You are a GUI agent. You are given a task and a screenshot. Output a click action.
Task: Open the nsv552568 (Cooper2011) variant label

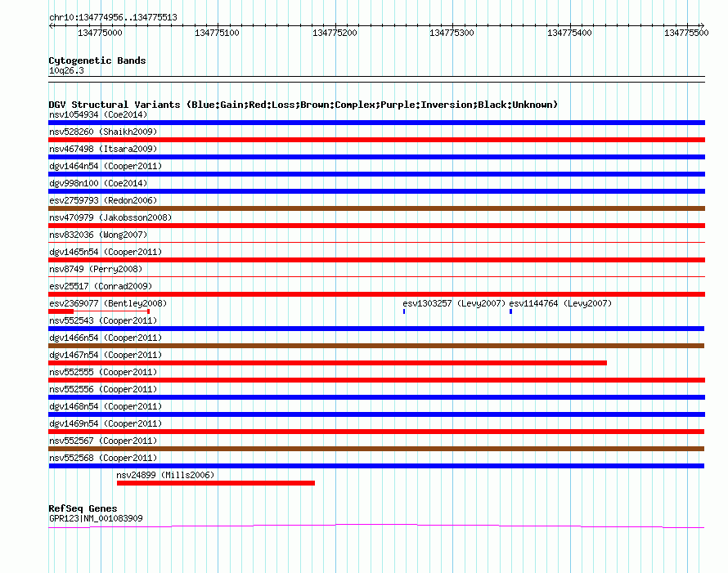click(x=102, y=458)
